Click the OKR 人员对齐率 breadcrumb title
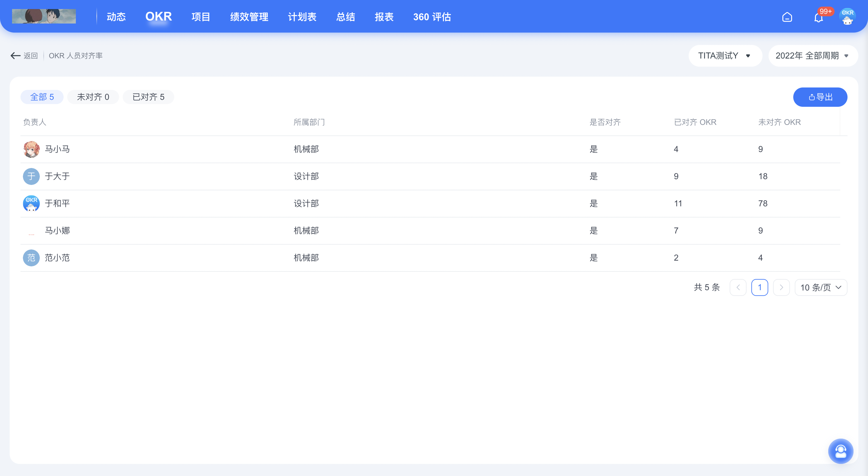 pyautogui.click(x=75, y=56)
